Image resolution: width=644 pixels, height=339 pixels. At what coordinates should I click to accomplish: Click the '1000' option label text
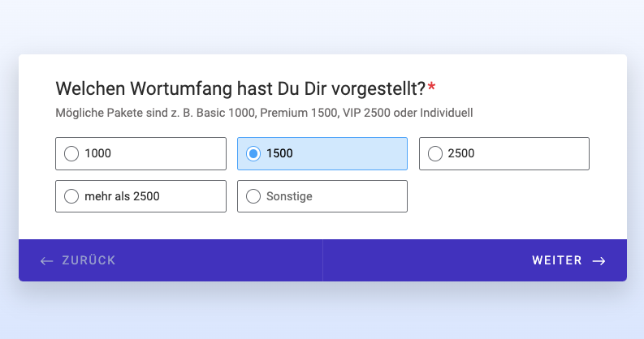[x=97, y=153]
